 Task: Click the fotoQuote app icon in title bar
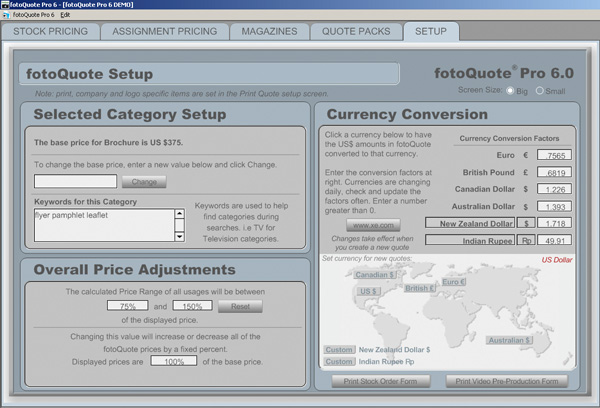click(x=7, y=5)
